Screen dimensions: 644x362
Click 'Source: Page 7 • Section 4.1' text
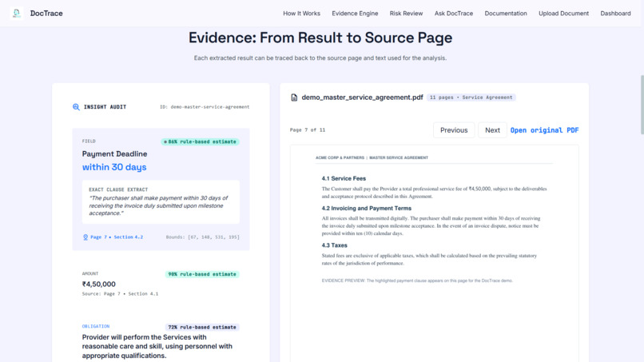click(120, 294)
